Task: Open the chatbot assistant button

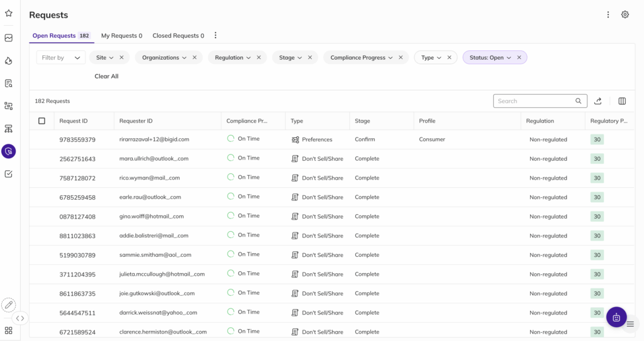Action: (x=616, y=317)
